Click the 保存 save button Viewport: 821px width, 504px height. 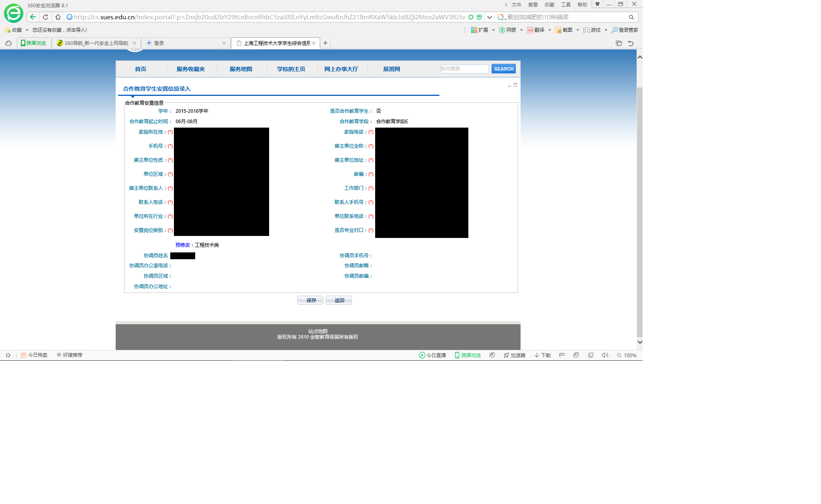click(x=310, y=300)
